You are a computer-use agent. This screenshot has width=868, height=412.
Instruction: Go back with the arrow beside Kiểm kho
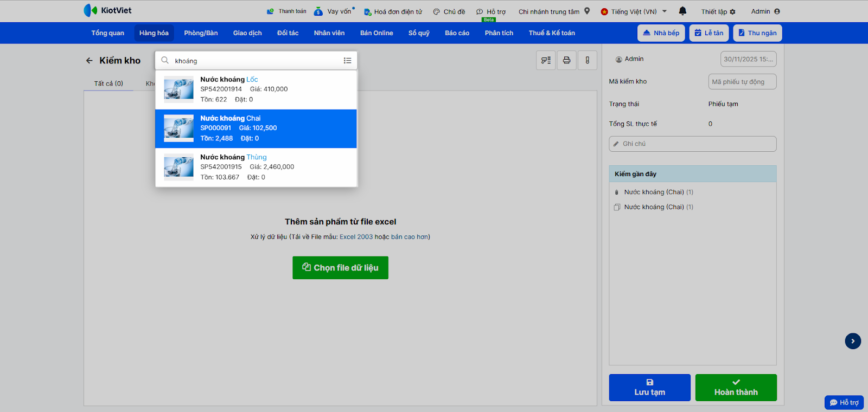[90, 61]
